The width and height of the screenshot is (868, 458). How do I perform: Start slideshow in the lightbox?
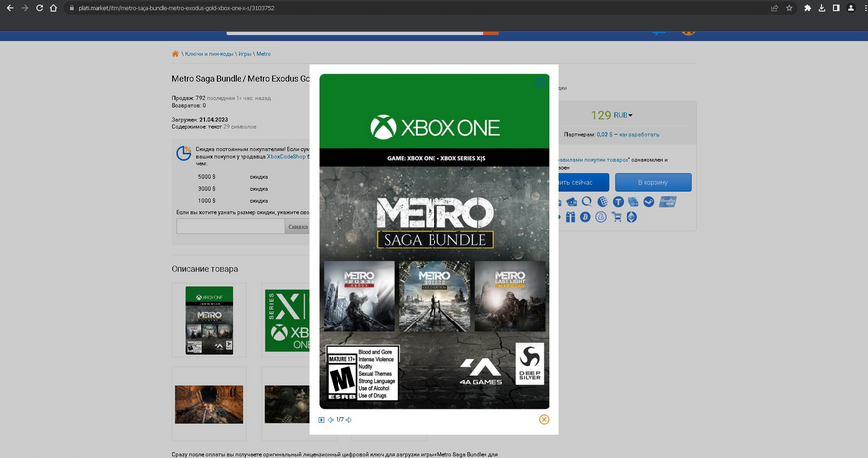click(x=321, y=420)
